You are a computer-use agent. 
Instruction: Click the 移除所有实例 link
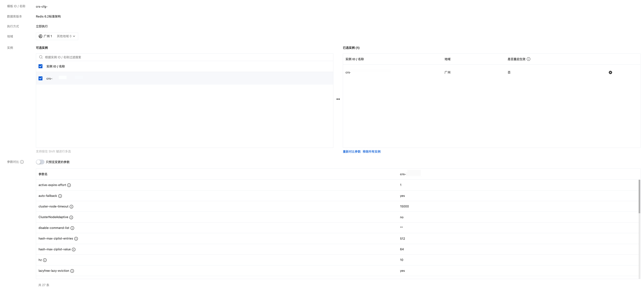[372, 152]
